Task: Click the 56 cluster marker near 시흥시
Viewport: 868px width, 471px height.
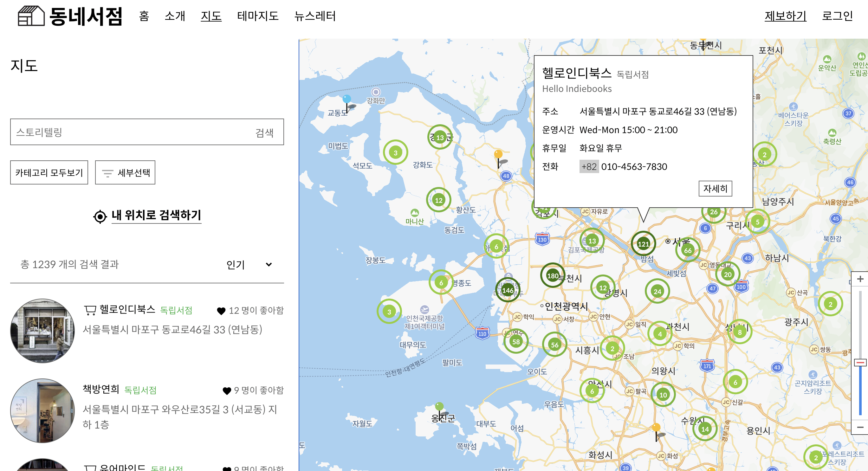Action: (x=555, y=344)
